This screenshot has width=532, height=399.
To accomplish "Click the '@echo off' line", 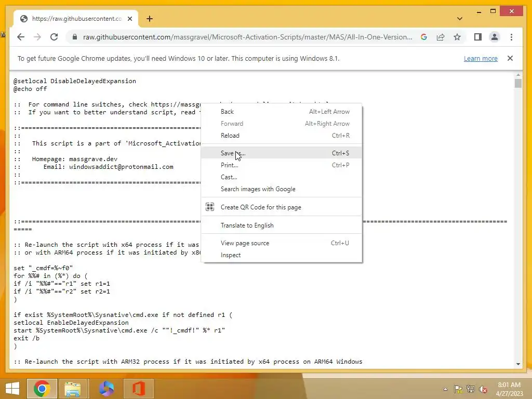I will click(x=30, y=88).
